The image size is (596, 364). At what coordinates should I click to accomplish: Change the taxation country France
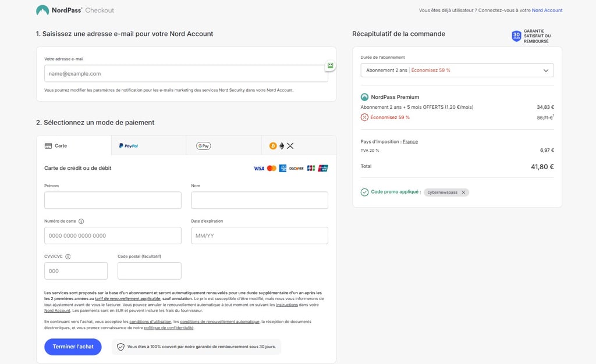(x=410, y=141)
